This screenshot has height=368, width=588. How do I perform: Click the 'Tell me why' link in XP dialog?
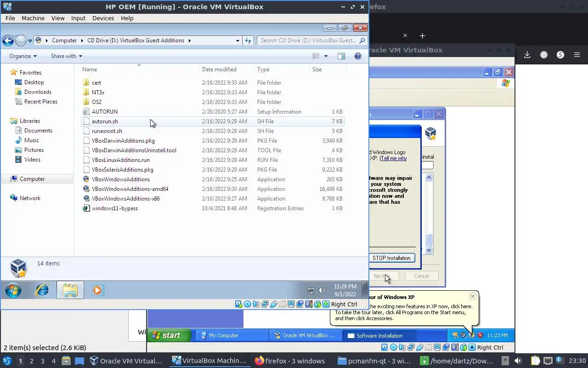(394, 158)
